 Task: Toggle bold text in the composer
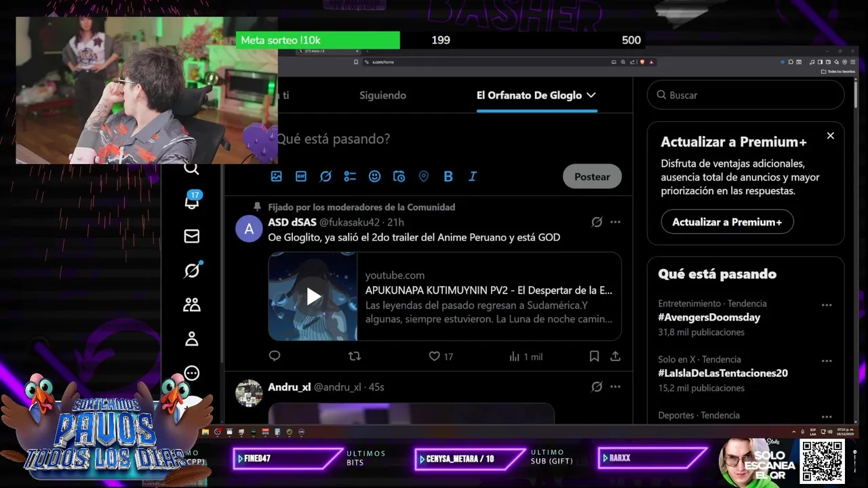point(448,176)
